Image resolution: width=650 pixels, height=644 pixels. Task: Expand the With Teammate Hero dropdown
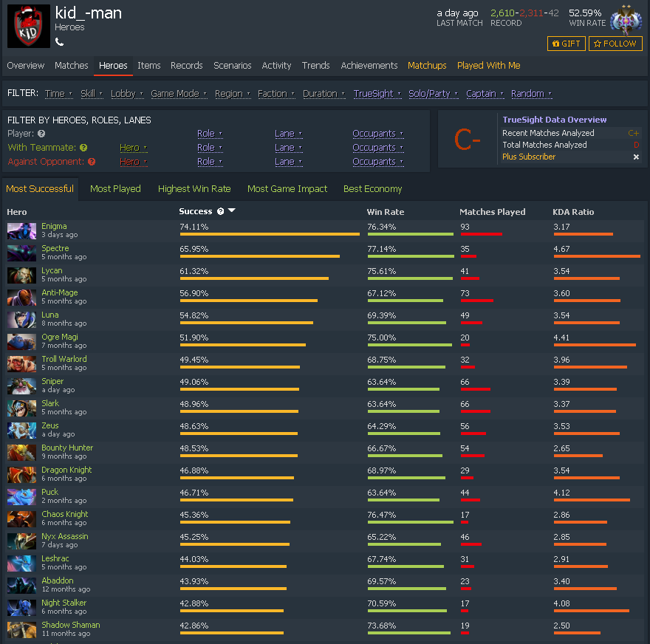point(133,148)
